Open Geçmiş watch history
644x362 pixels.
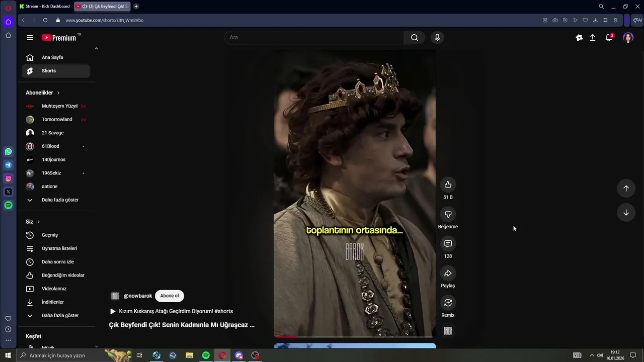coord(56,235)
